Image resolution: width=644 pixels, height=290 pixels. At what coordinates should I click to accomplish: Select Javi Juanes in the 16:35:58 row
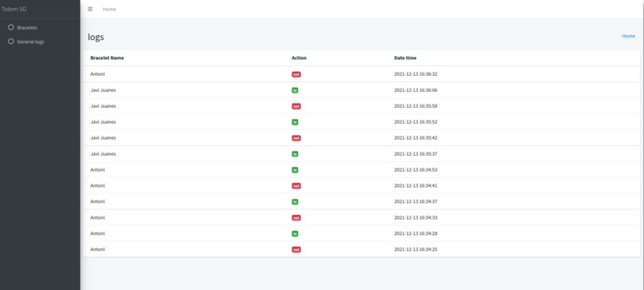pyautogui.click(x=103, y=106)
